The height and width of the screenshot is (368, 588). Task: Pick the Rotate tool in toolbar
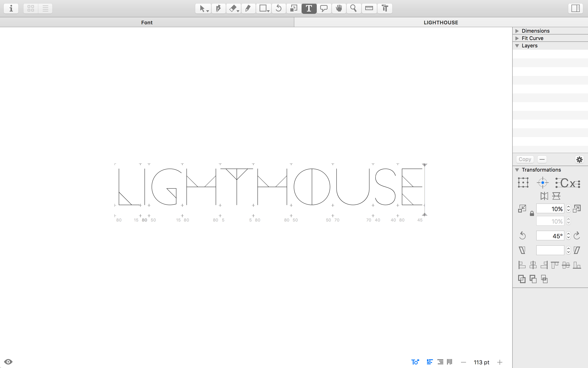pos(279,9)
